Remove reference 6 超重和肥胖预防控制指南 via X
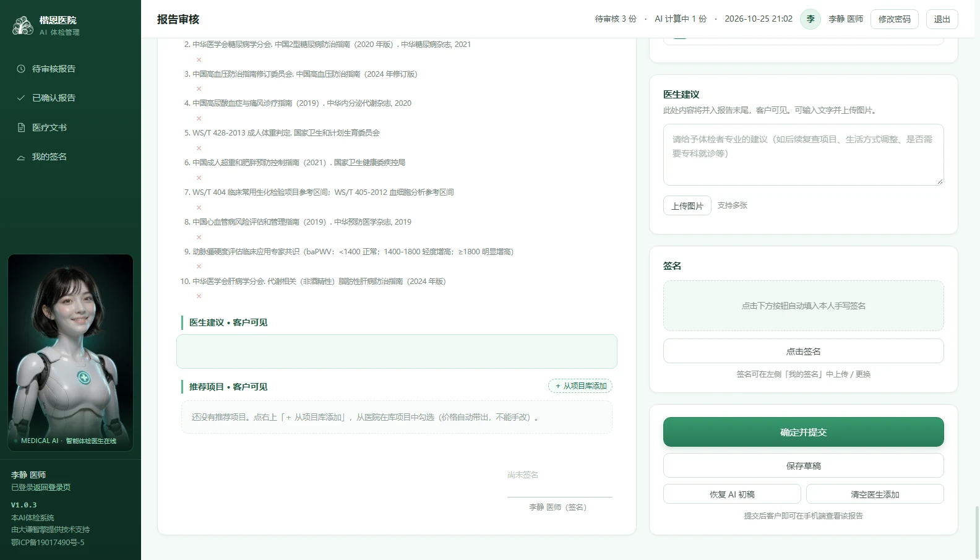Image resolution: width=980 pixels, height=560 pixels. click(199, 178)
